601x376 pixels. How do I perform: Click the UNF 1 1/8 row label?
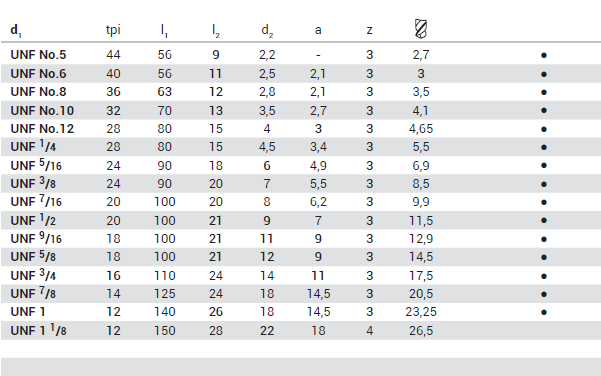coord(38,330)
